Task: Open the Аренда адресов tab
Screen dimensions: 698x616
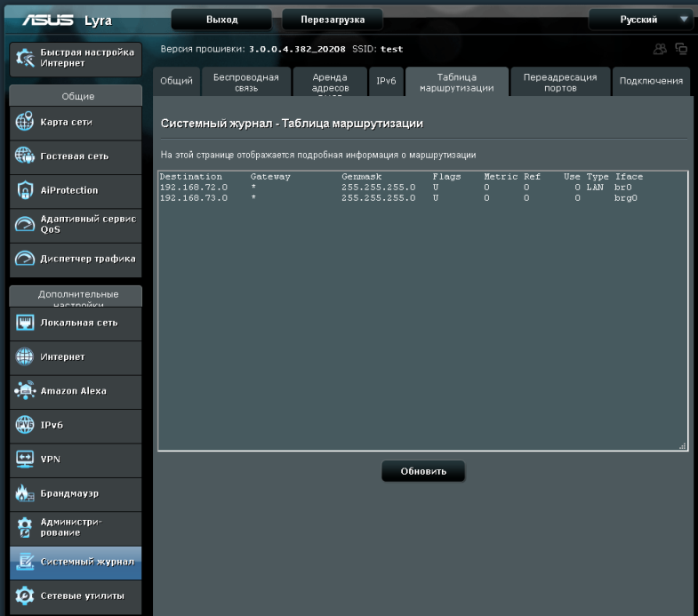Action: [x=330, y=82]
